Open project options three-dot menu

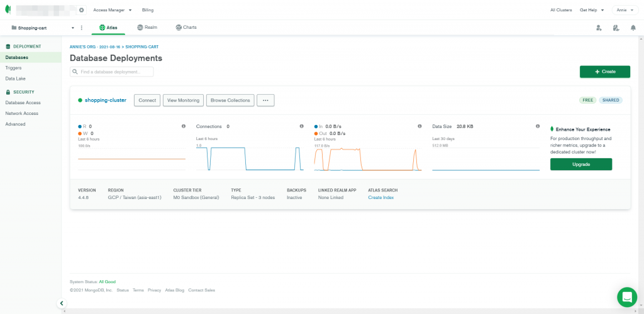(81, 28)
